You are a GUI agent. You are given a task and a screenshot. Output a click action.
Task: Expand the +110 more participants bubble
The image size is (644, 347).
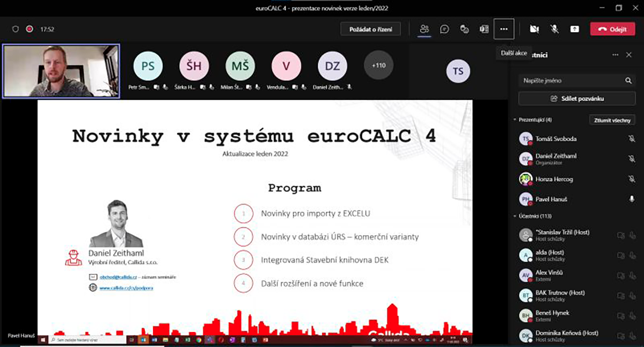[x=378, y=65]
